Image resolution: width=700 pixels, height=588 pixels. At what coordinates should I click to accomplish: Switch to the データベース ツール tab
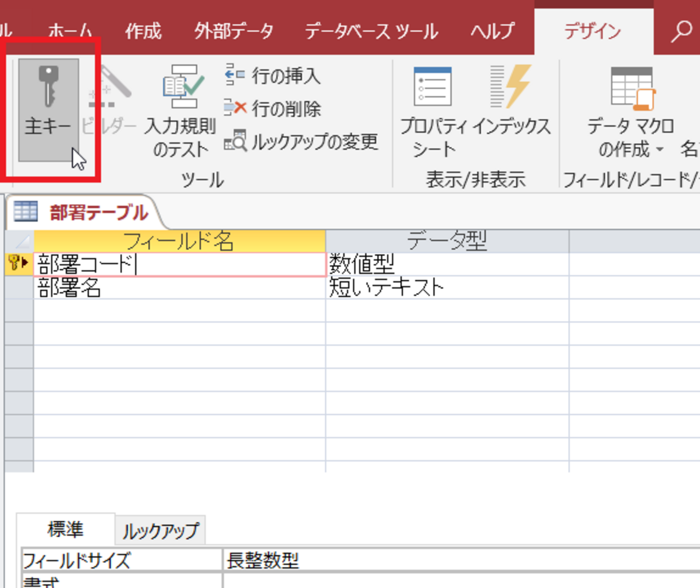click(372, 31)
